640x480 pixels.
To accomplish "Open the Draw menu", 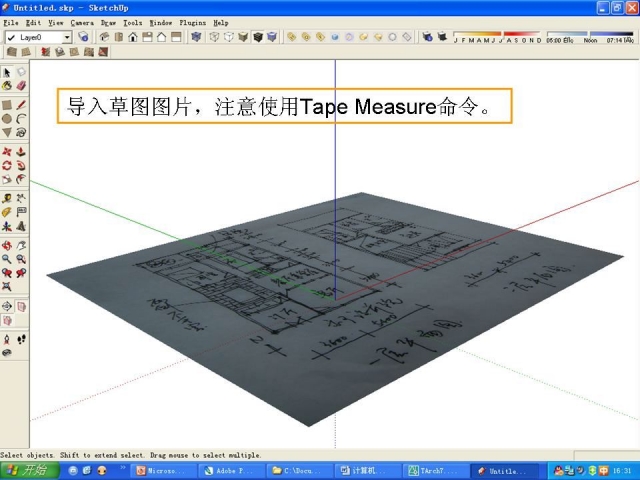I will pos(109,23).
